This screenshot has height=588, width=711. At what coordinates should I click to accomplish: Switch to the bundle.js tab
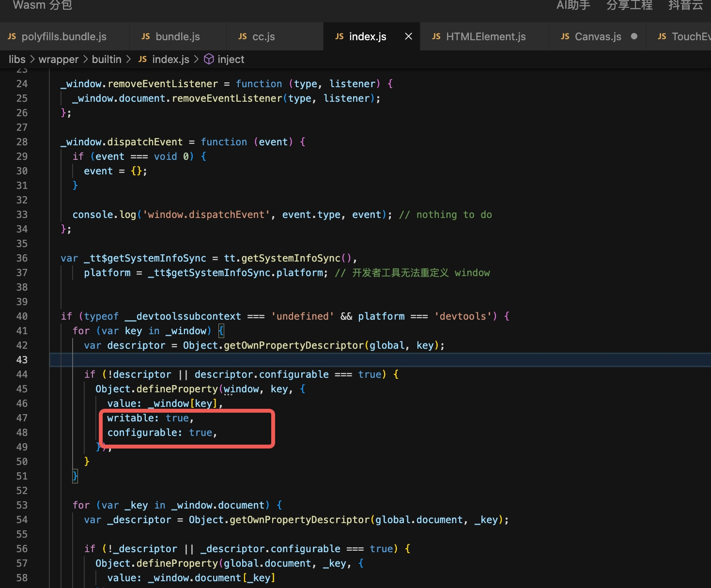pos(177,36)
